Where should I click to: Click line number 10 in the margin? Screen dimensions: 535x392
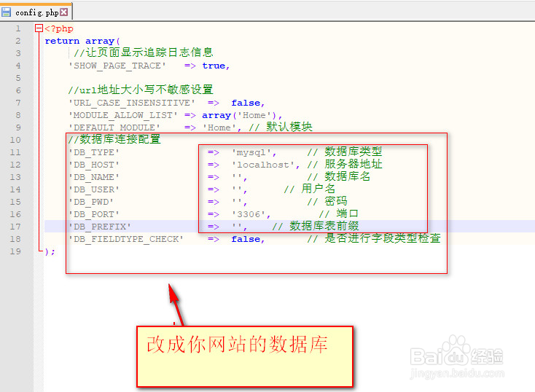(x=15, y=140)
